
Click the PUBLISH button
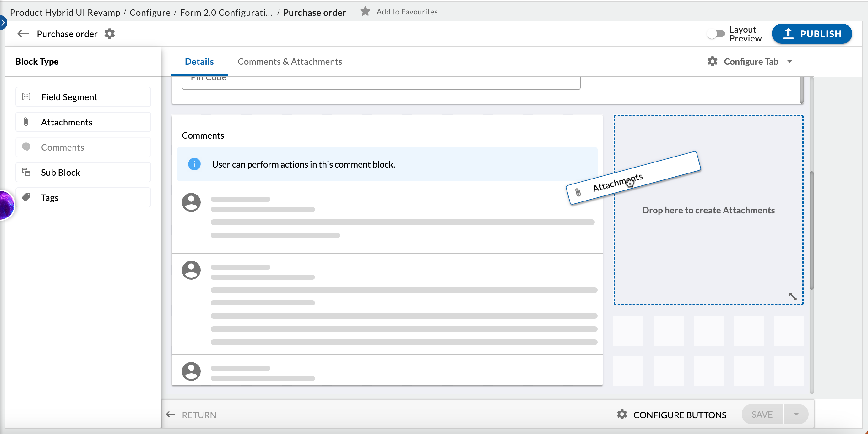[812, 34]
